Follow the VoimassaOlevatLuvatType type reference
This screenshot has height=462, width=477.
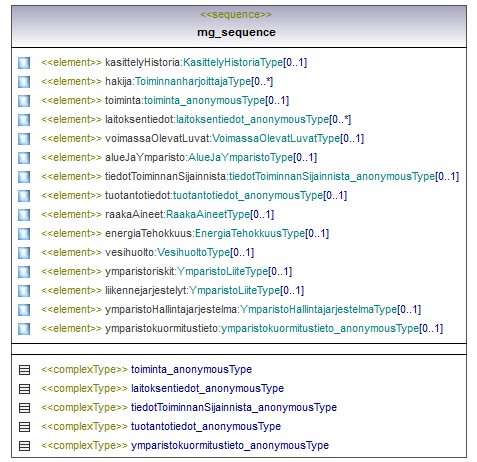(x=276, y=138)
